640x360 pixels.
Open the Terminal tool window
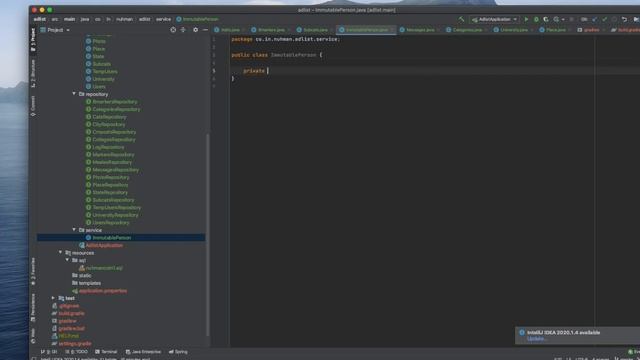[106, 352]
